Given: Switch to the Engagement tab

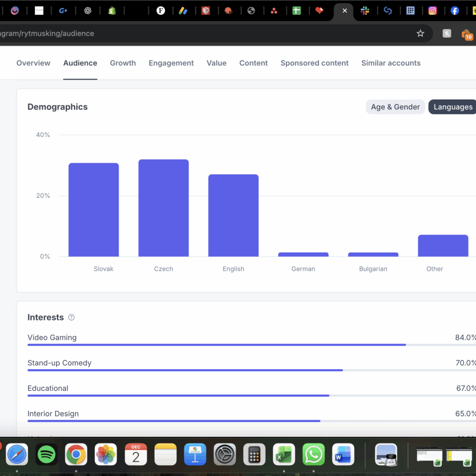Looking at the screenshot, I should [x=171, y=63].
